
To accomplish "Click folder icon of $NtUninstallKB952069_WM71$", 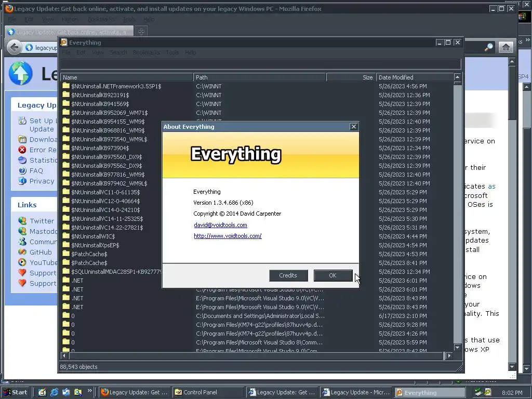I will coord(66,112).
